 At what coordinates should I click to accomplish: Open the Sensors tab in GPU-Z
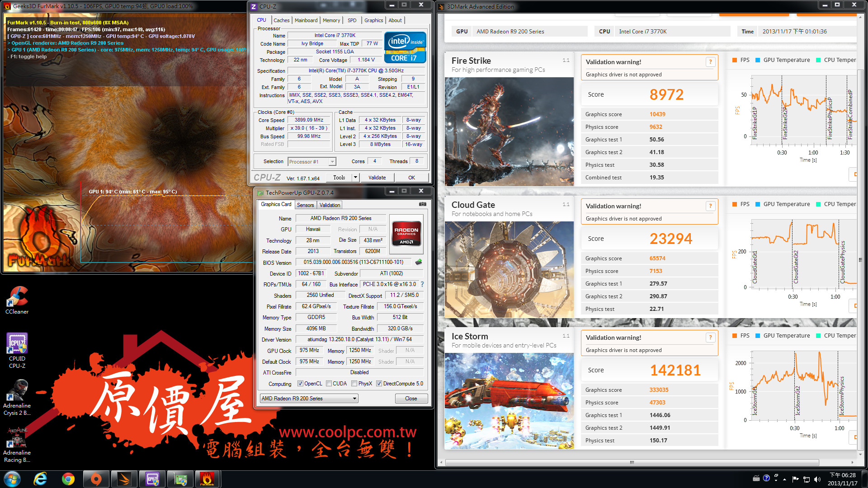click(305, 205)
